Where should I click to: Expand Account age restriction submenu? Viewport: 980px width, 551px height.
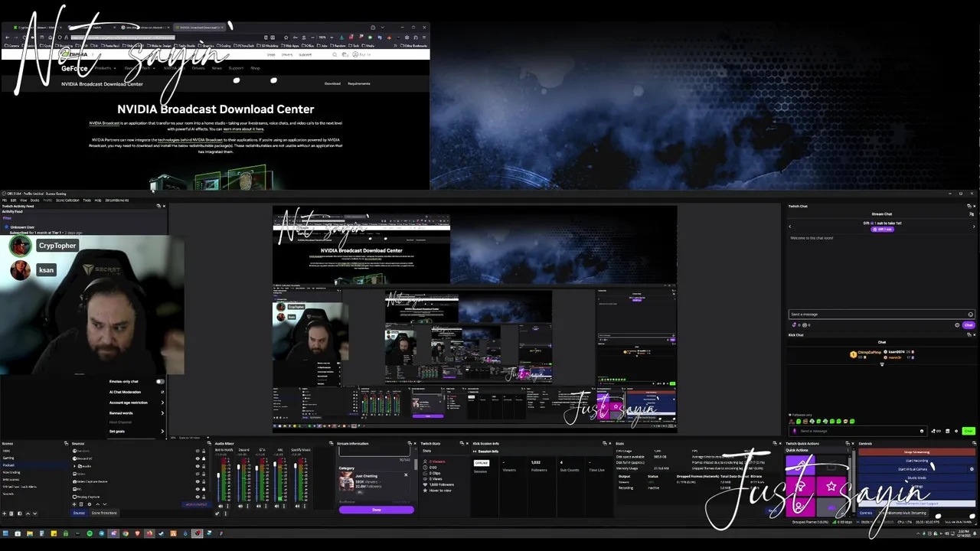tap(162, 403)
